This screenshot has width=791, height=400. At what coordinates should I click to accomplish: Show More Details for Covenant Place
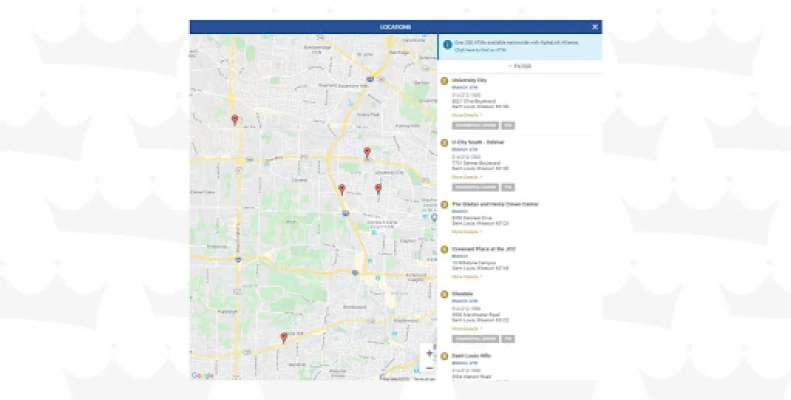(466, 277)
